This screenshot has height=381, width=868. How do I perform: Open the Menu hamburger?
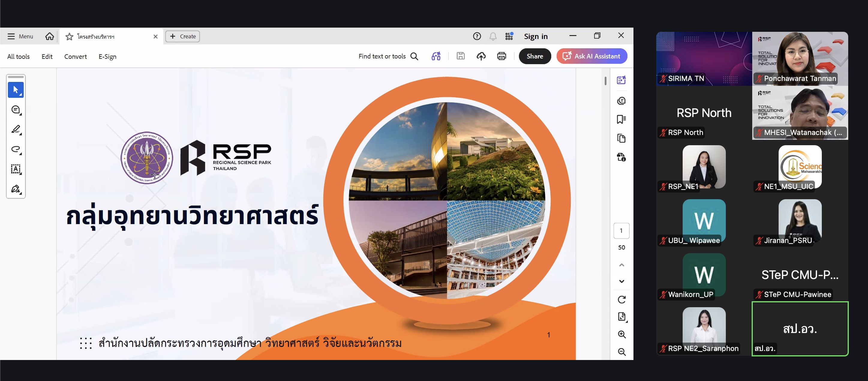(x=11, y=36)
